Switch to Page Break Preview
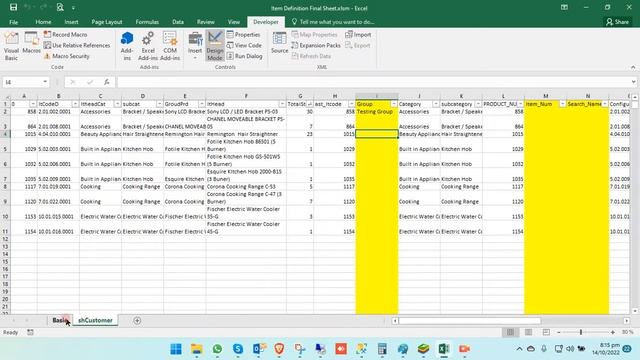The height and width of the screenshot is (360, 640). (x=546, y=332)
